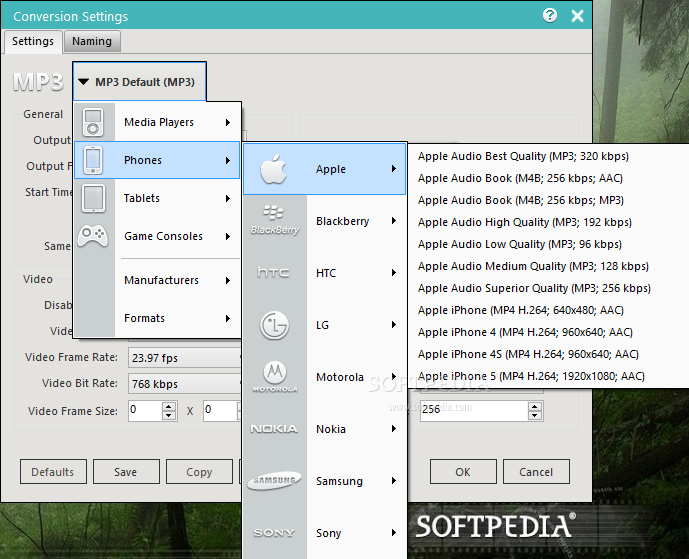689x559 pixels.
Task: Click the Motorola logo icon
Action: [x=275, y=377]
